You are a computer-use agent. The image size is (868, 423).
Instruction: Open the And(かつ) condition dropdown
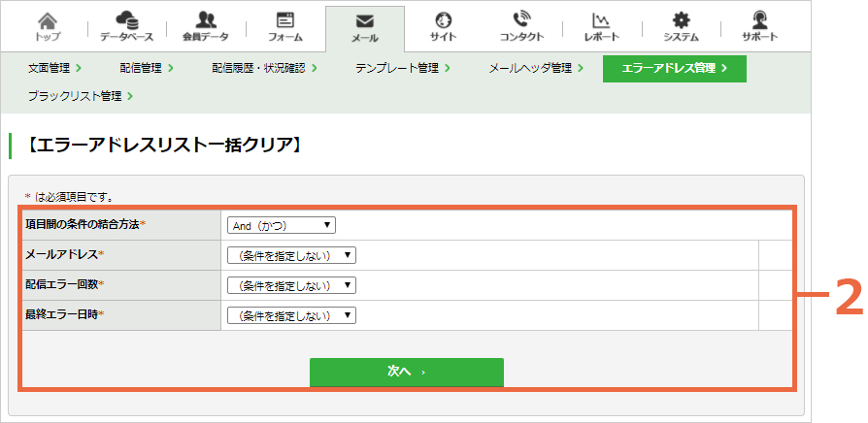282,226
